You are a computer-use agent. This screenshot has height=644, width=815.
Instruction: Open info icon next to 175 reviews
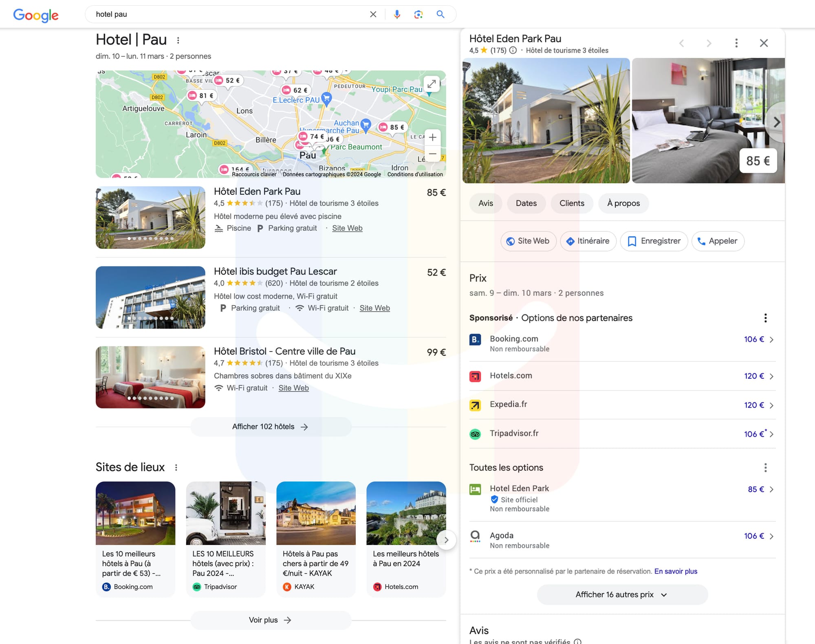(x=513, y=51)
